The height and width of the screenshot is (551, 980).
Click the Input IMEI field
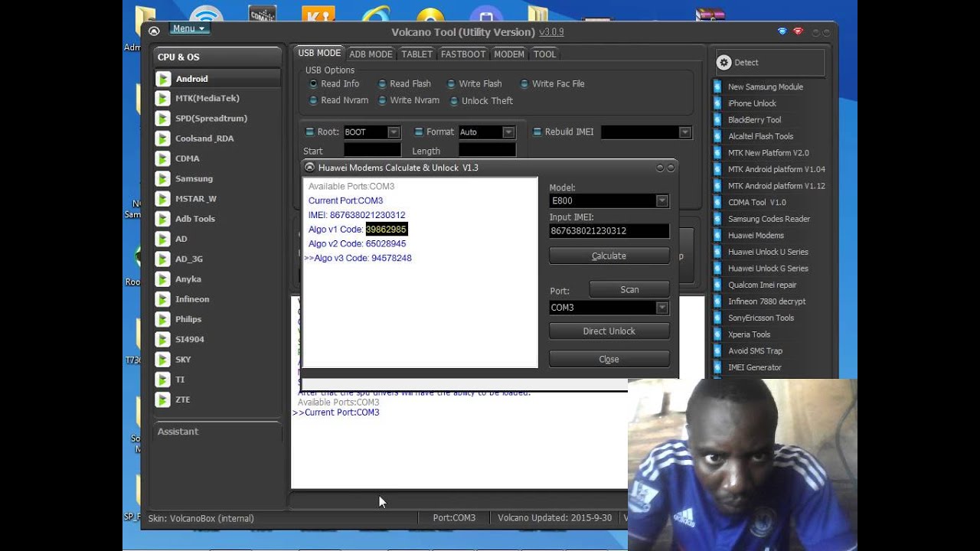click(x=609, y=230)
